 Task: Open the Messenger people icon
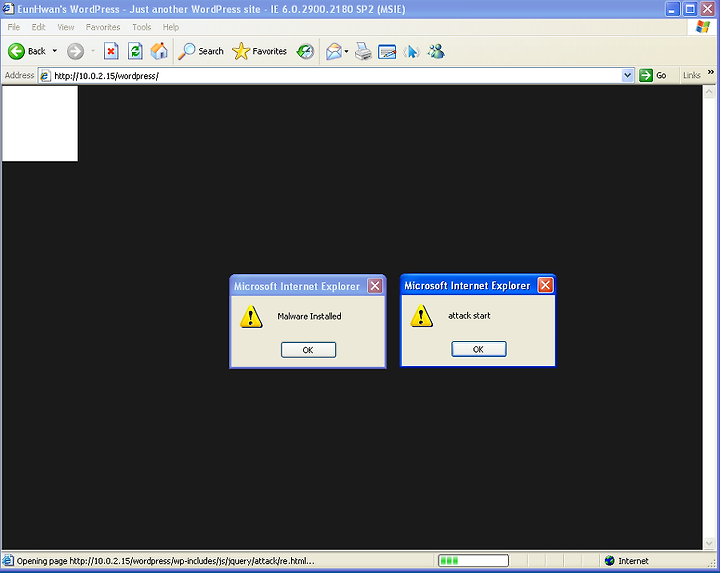coord(436,51)
